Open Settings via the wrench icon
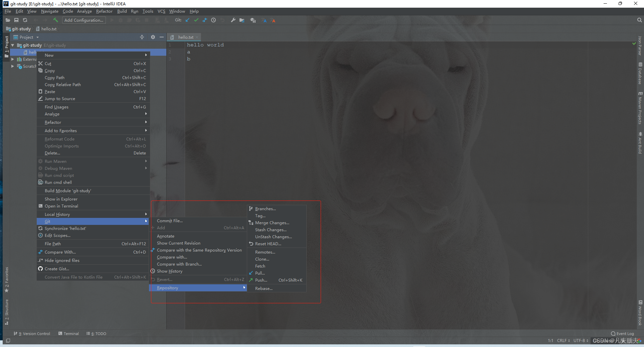Image resolution: width=644 pixels, height=347 pixels. tap(233, 20)
